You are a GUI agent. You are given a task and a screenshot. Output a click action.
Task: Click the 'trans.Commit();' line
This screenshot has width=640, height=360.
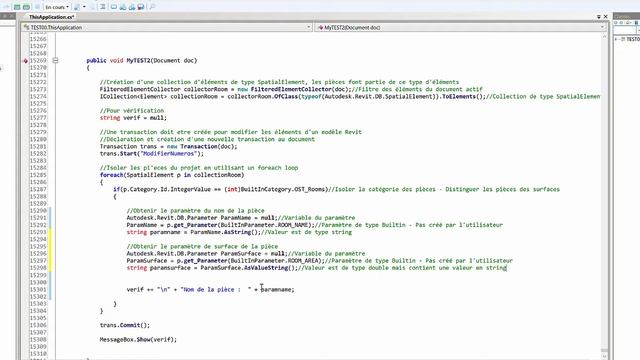124,325
